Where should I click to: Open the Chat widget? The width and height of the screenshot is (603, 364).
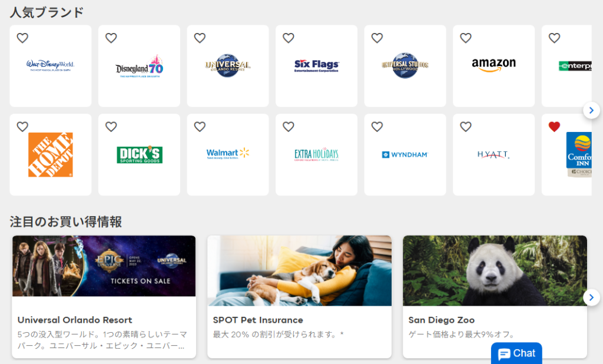[516, 353]
